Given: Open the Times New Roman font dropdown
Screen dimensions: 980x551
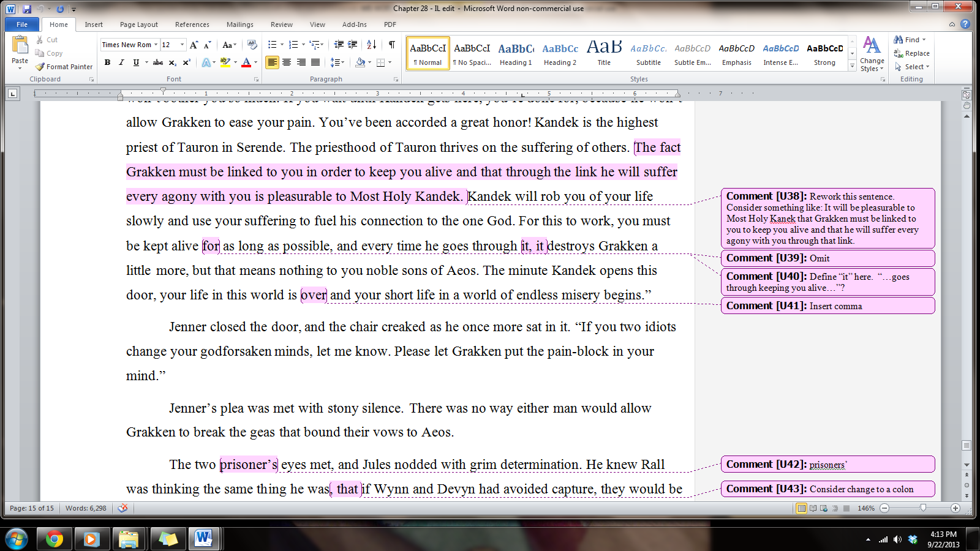Looking at the screenshot, I should click(x=156, y=45).
